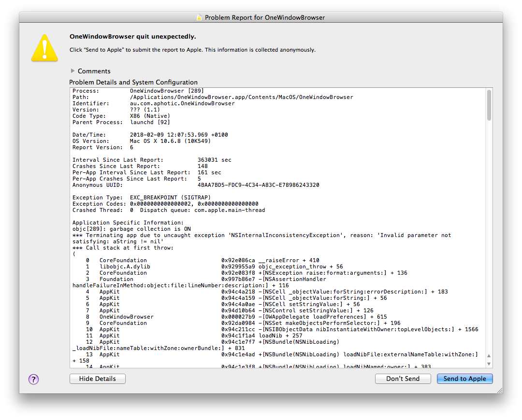Click 'objc[289]: garbage collection is ON' line

(132, 229)
